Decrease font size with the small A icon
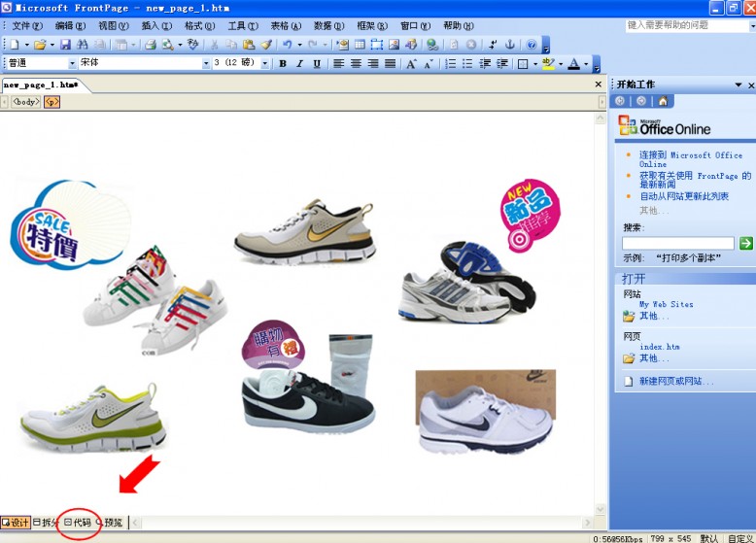 tap(429, 63)
